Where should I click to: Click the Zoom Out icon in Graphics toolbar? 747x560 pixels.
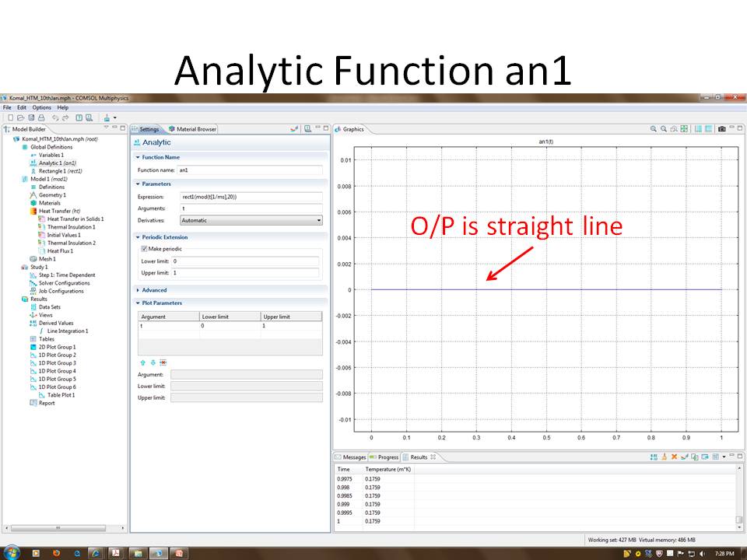pos(664,129)
